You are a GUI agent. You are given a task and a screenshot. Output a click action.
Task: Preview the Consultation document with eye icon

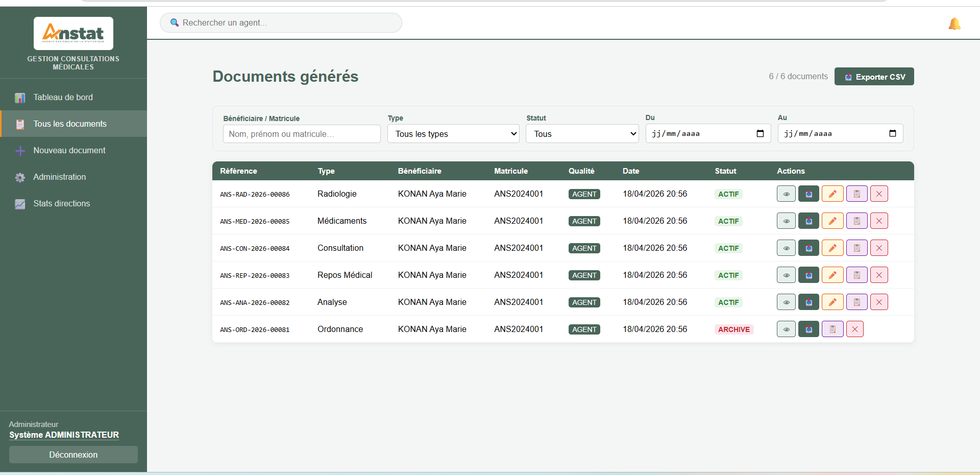[x=786, y=248]
